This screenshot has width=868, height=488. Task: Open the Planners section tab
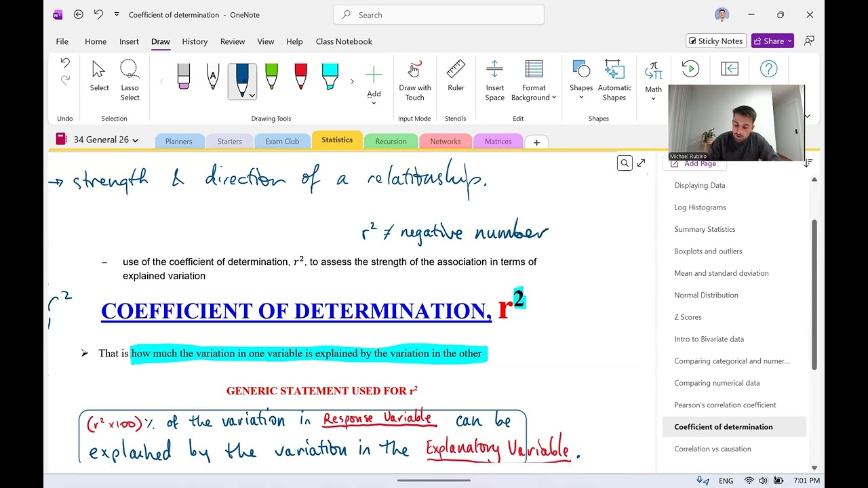tap(179, 142)
